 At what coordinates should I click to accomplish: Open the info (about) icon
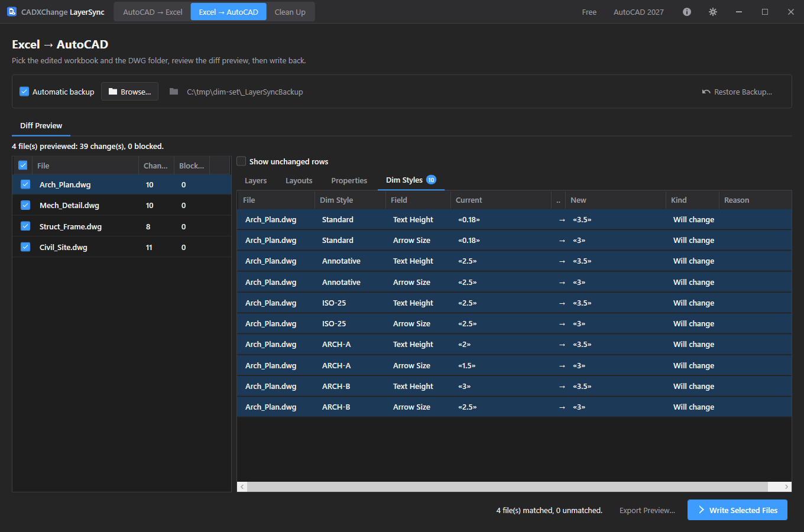[x=687, y=12]
